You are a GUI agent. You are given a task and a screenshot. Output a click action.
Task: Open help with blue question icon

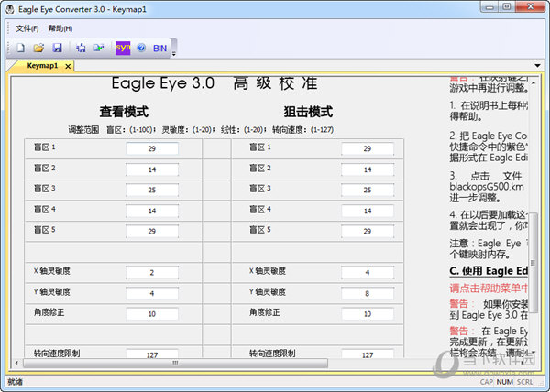(x=141, y=48)
